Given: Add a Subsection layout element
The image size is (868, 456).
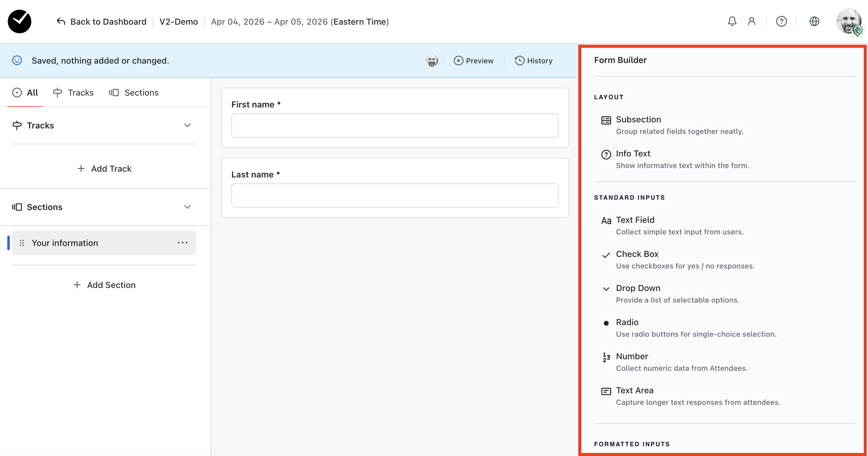Looking at the screenshot, I should tap(638, 120).
